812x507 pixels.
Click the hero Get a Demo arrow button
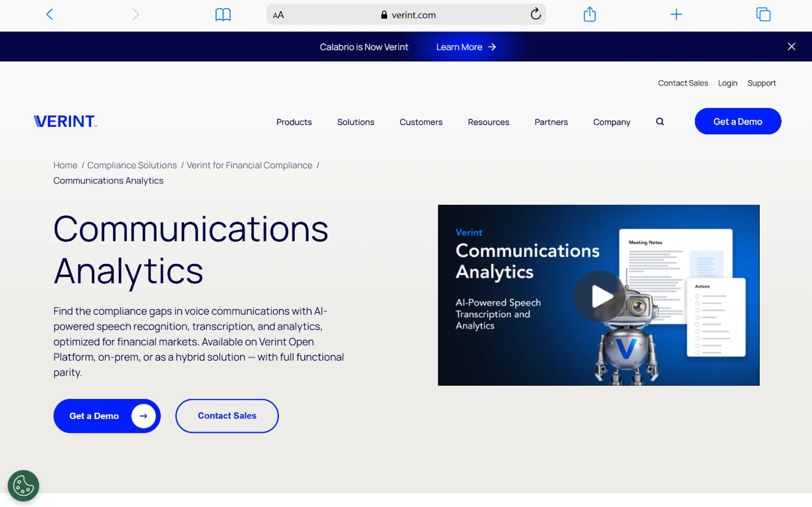coord(107,416)
